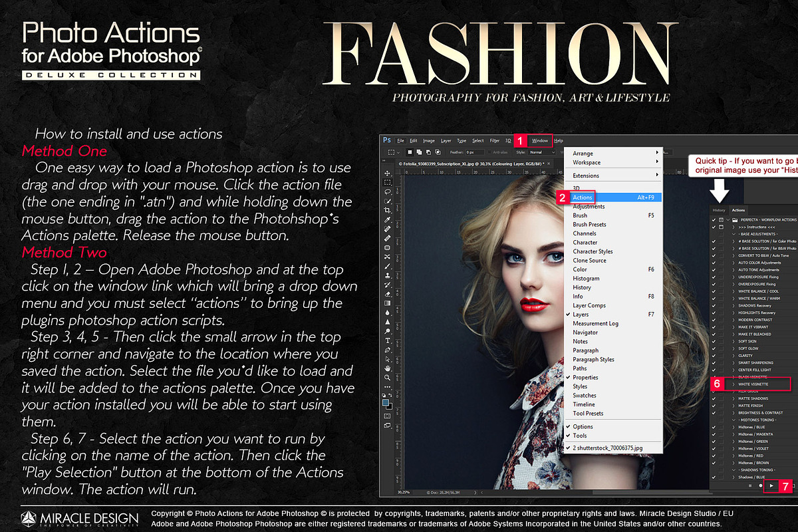
Task: Select the Path Selection tool
Action: click(x=387, y=359)
